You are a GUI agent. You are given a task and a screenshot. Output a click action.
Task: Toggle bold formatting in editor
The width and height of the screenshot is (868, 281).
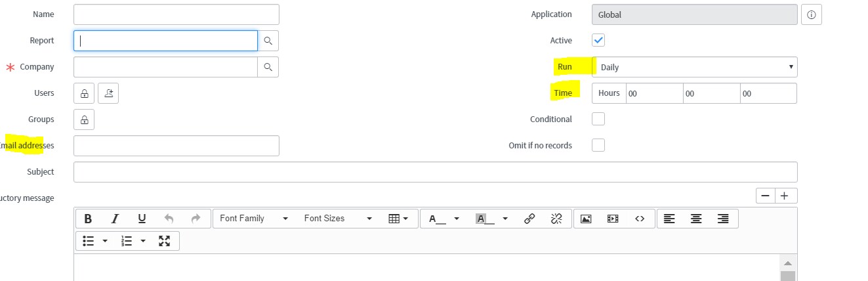(x=88, y=219)
